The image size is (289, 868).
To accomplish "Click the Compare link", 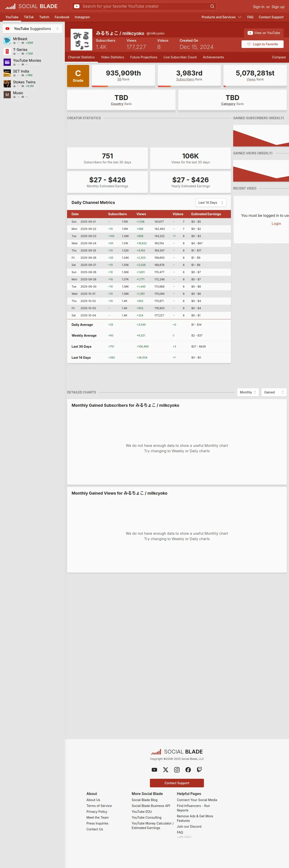I will tap(279, 57).
